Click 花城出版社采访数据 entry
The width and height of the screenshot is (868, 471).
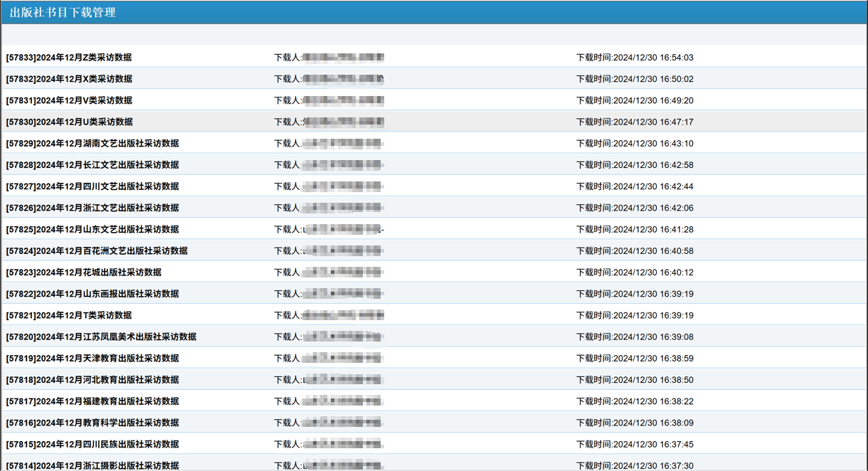(x=84, y=272)
